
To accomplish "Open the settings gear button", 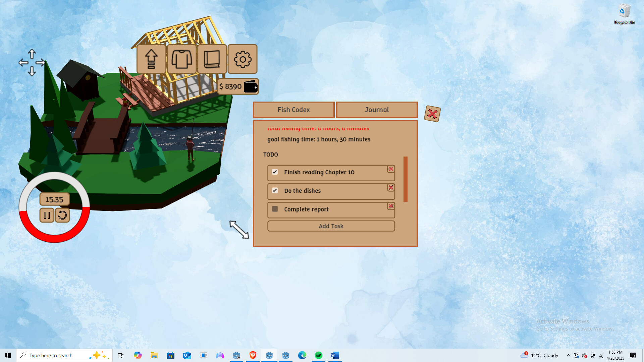I will [x=243, y=59].
